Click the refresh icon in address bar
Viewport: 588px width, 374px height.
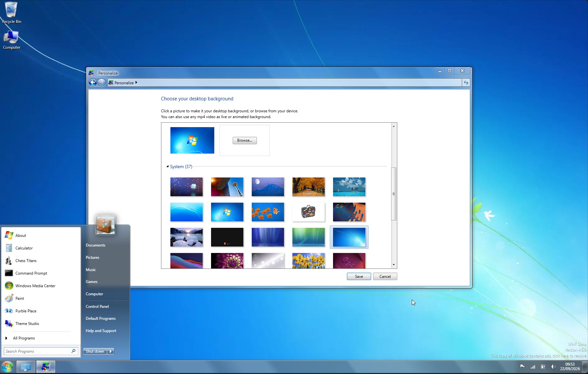click(x=466, y=83)
